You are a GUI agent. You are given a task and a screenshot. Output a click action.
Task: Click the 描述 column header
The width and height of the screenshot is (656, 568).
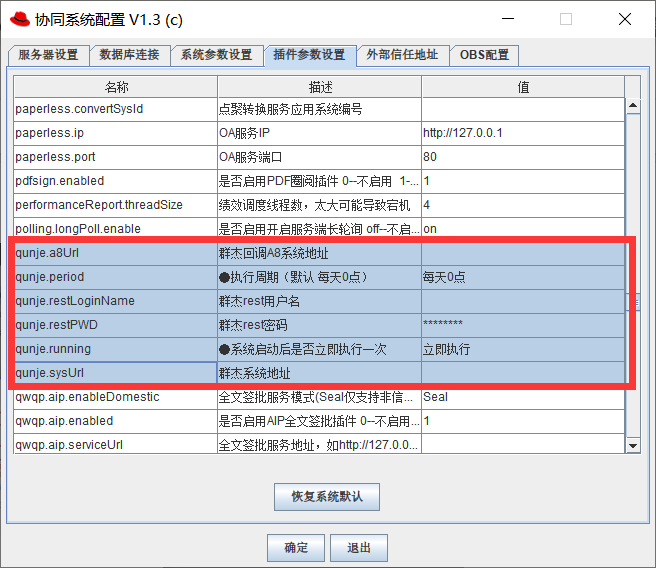pyautogui.click(x=320, y=87)
